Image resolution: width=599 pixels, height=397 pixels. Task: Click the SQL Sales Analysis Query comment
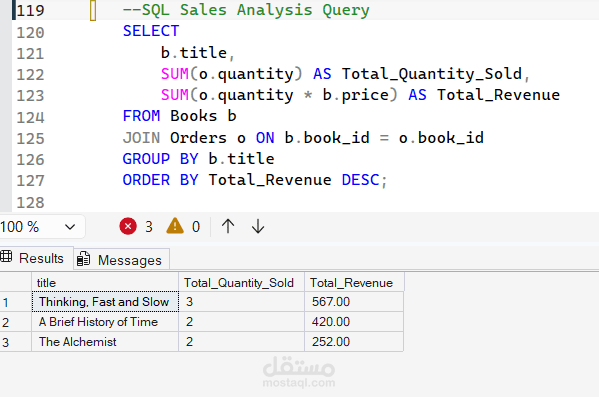(246, 10)
